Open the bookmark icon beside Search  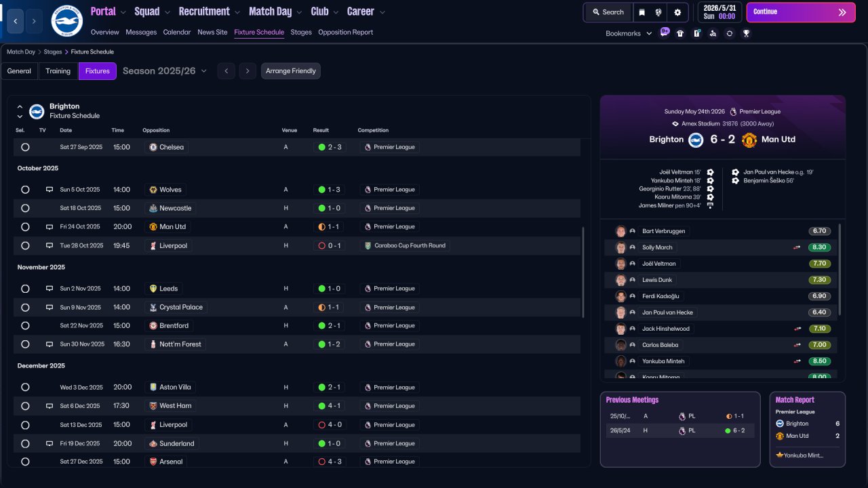642,12
